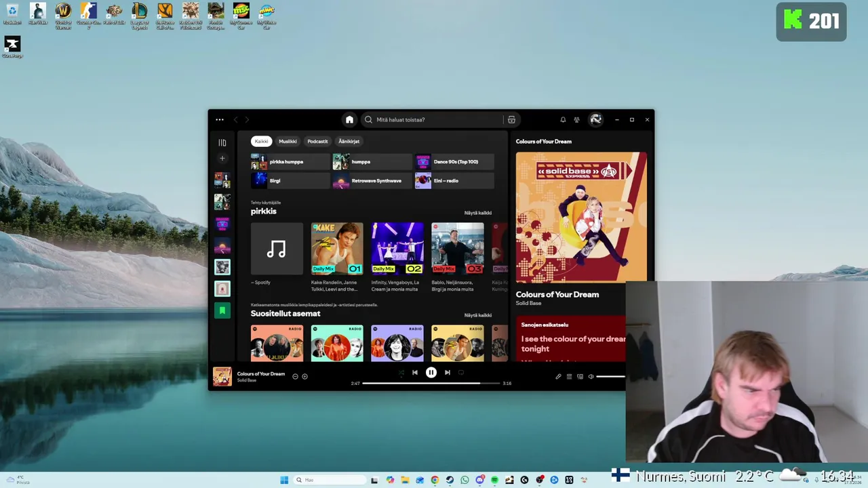Open the green bookmark item in sidebar
The height and width of the screenshot is (488, 868).
pyautogui.click(x=222, y=310)
